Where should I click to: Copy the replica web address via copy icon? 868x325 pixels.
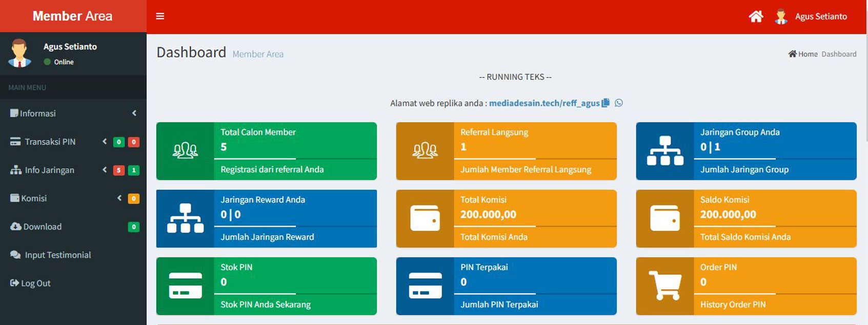605,103
